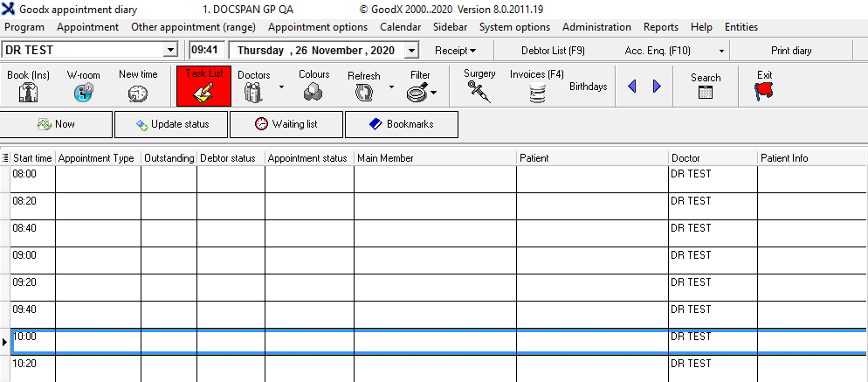Screen dimensions: 868x382
Task: Click the Waiting list button
Action: pos(287,124)
